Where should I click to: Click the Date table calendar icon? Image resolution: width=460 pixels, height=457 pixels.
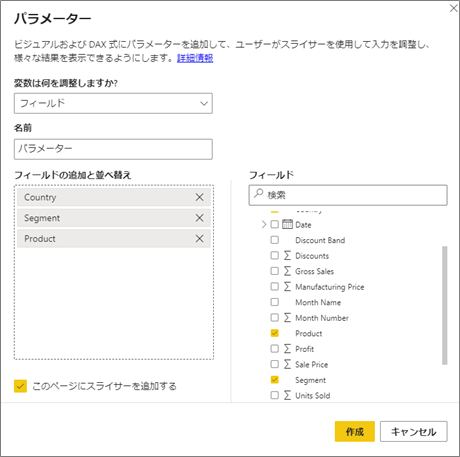(287, 224)
